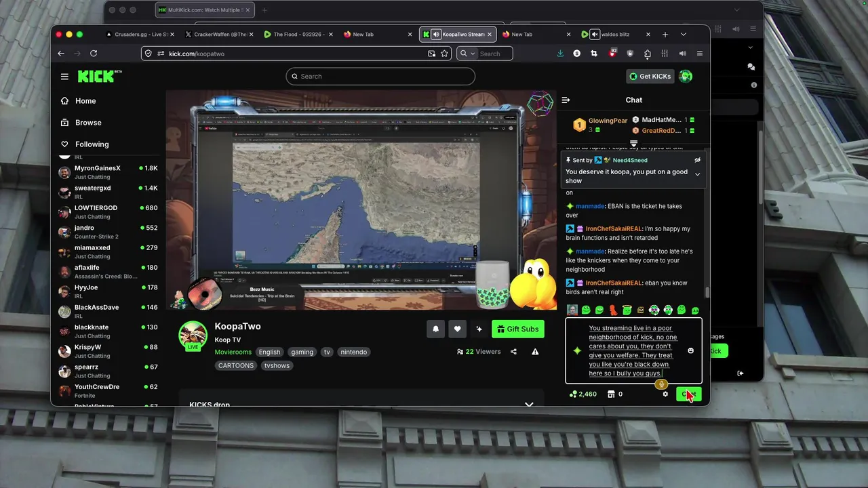The image size is (868, 488).
Task: Unmute the waldos blitz tab
Action: point(595,35)
